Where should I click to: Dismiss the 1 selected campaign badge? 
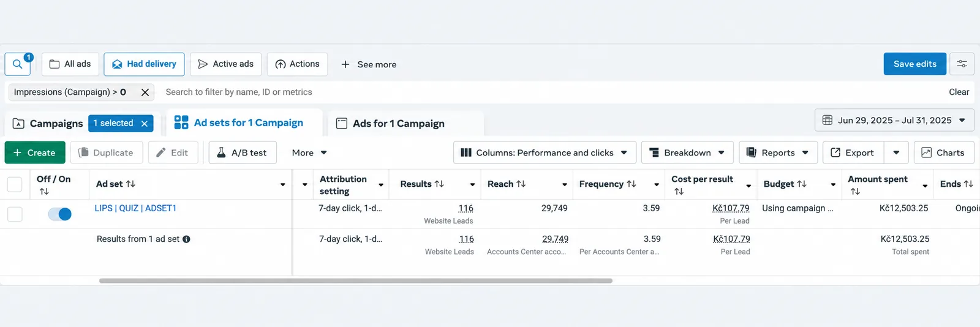(x=145, y=124)
